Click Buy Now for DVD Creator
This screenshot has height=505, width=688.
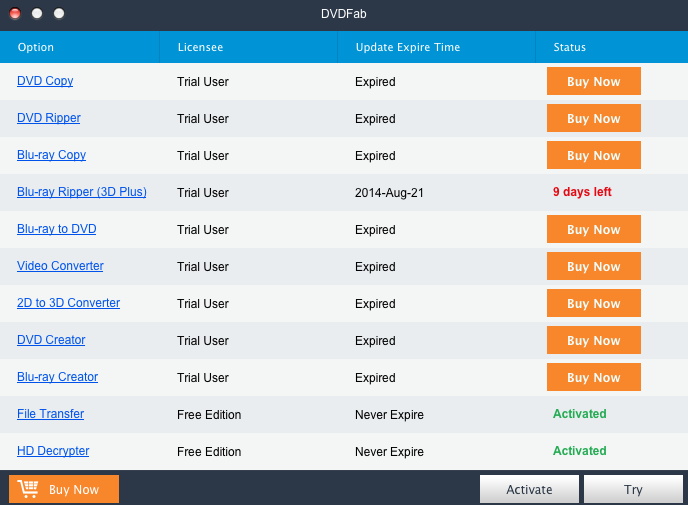tap(594, 340)
